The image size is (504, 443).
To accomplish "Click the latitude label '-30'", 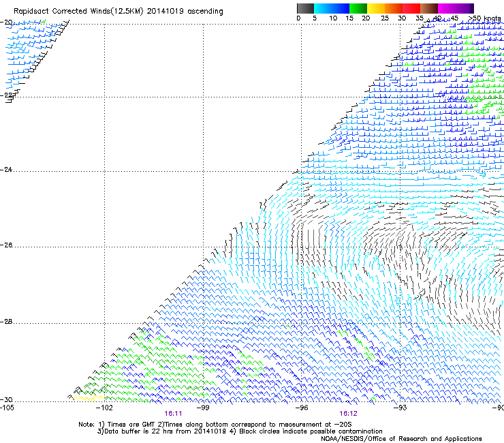I will pyautogui.click(x=6, y=399).
